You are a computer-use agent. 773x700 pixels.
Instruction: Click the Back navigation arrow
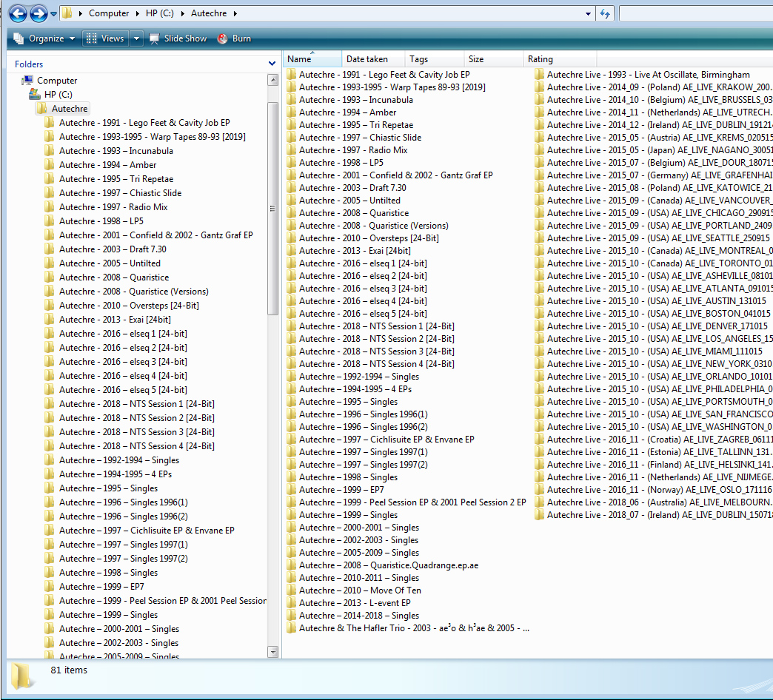(19, 13)
